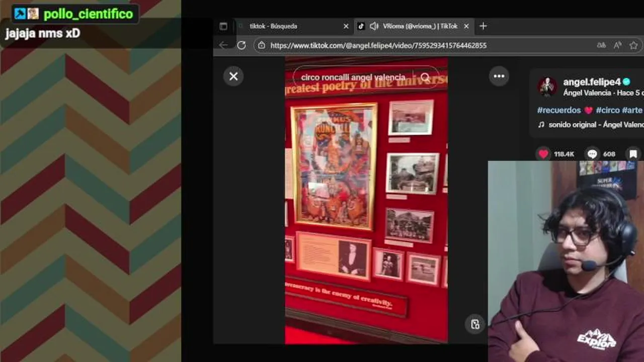Start Read aloud from address bar
The width and height of the screenshot is (644, 362).
617,45
